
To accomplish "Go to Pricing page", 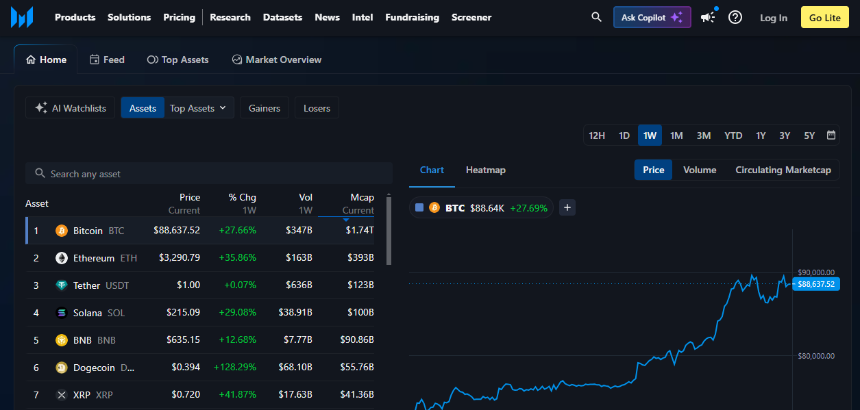I will [x=179, y=18].
